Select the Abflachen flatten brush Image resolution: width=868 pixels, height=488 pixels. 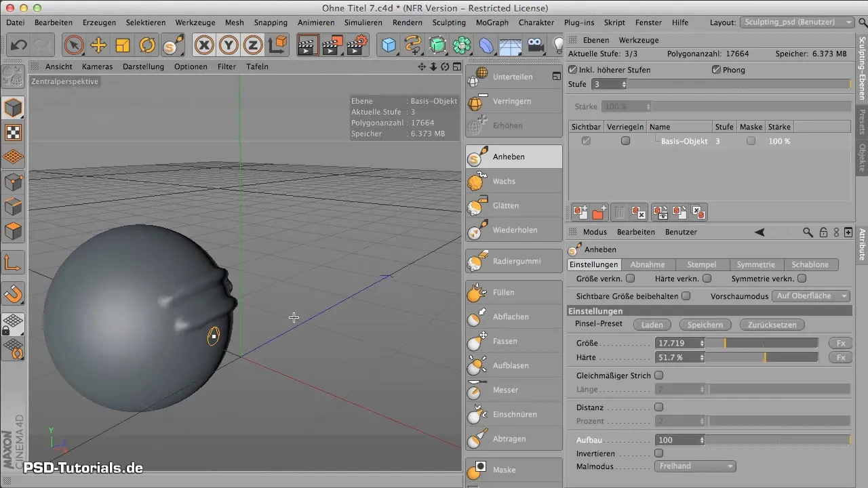pos(513,317)
